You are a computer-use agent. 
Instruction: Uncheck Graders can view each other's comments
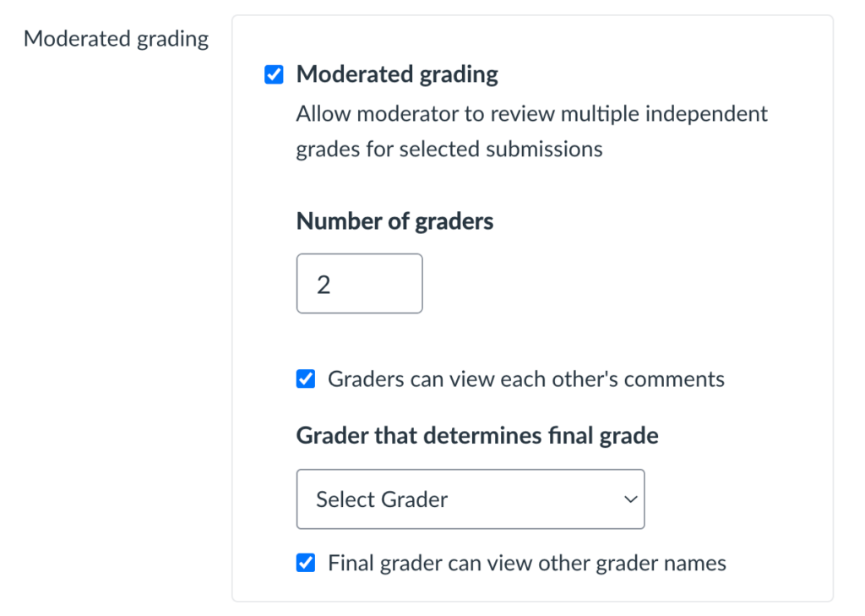(x=305, y=379)
